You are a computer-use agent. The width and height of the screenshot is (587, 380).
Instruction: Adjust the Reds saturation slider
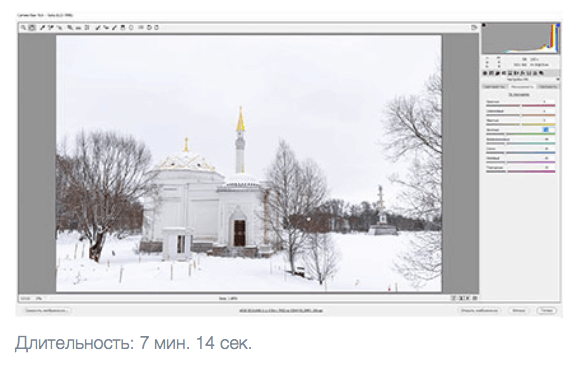(x=520, y=106)
